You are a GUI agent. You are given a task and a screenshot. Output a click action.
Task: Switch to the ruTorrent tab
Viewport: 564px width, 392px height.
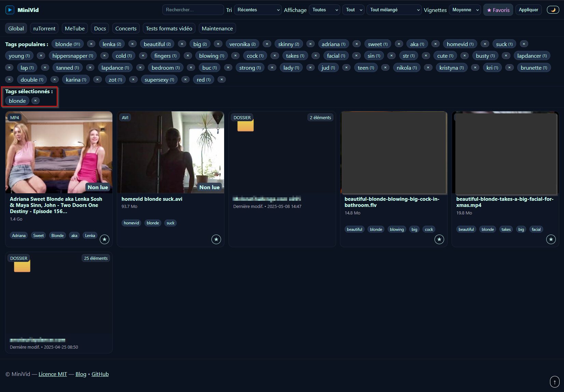click(x=44, y=28)
